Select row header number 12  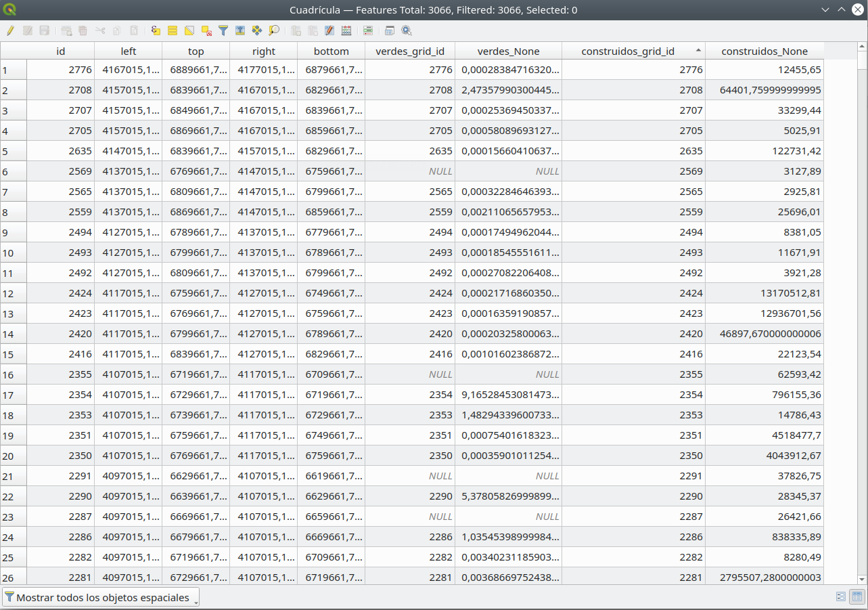pos(14,293)
